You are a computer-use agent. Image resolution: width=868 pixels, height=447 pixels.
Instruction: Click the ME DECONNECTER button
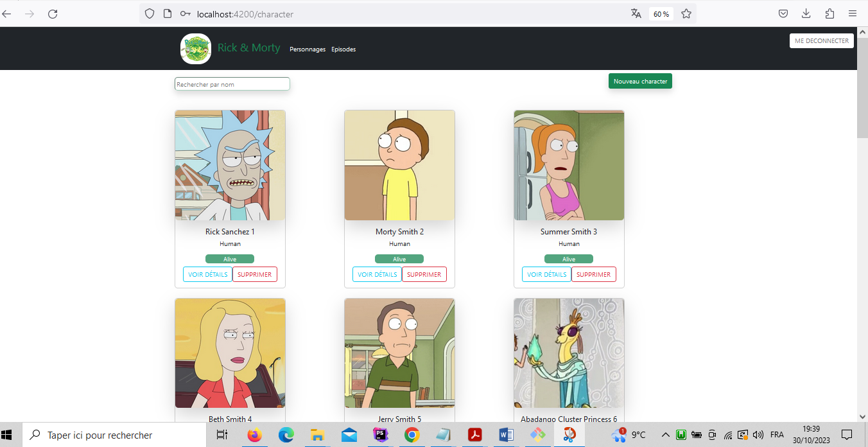click(822, 40)
